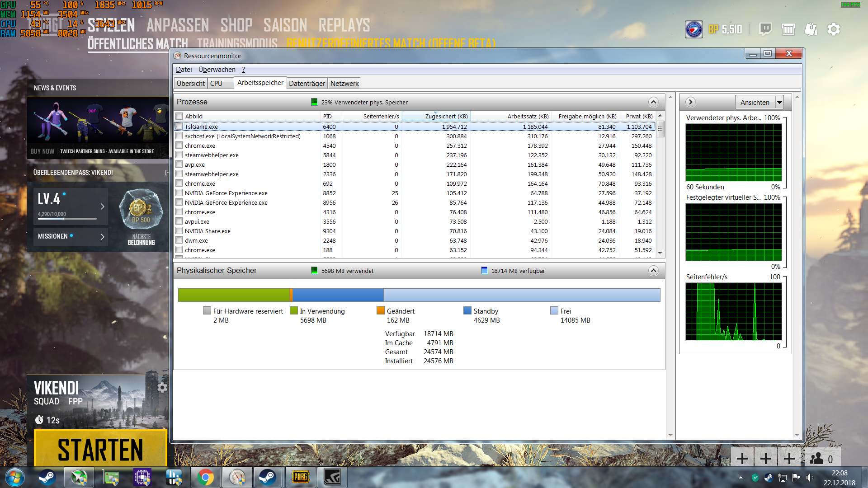Open the PUBG inventory crate icon
The width and height of the screenshot is (868, 488).
click(788, 29)
